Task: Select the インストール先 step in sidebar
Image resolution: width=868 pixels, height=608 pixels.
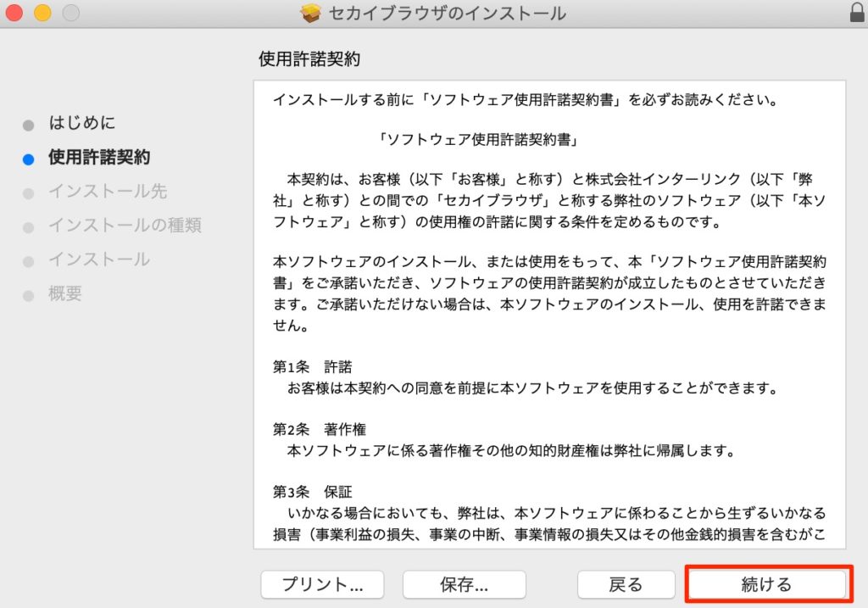Action: tap(108, 191)
